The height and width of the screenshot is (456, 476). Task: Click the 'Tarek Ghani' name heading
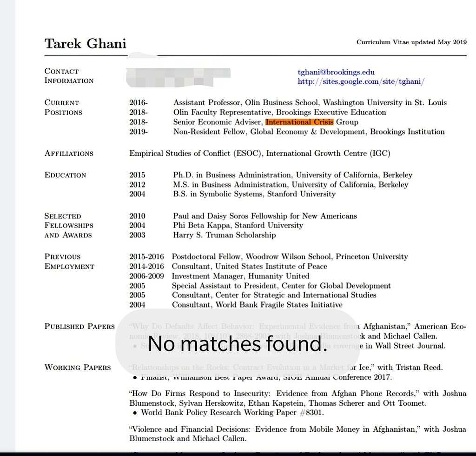point(86,44)
